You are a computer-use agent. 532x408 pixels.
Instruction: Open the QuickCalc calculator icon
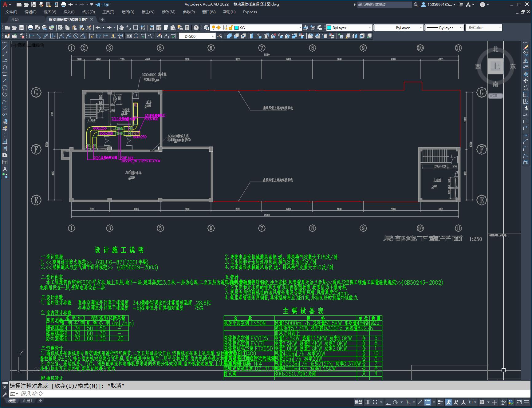click(187, 28)
